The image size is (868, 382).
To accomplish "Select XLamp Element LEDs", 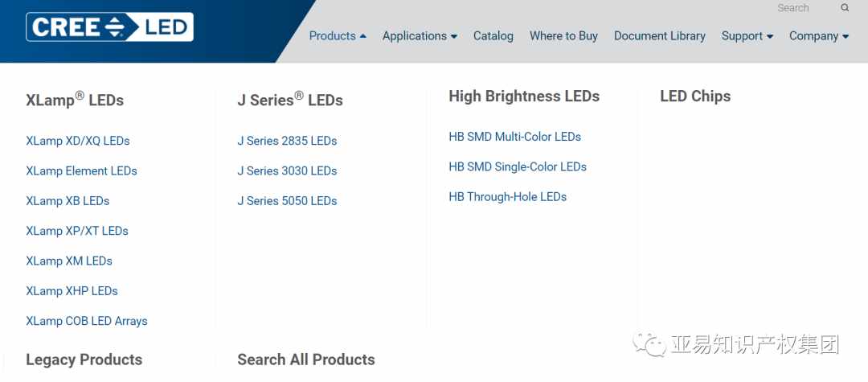I will coord(81,171).
